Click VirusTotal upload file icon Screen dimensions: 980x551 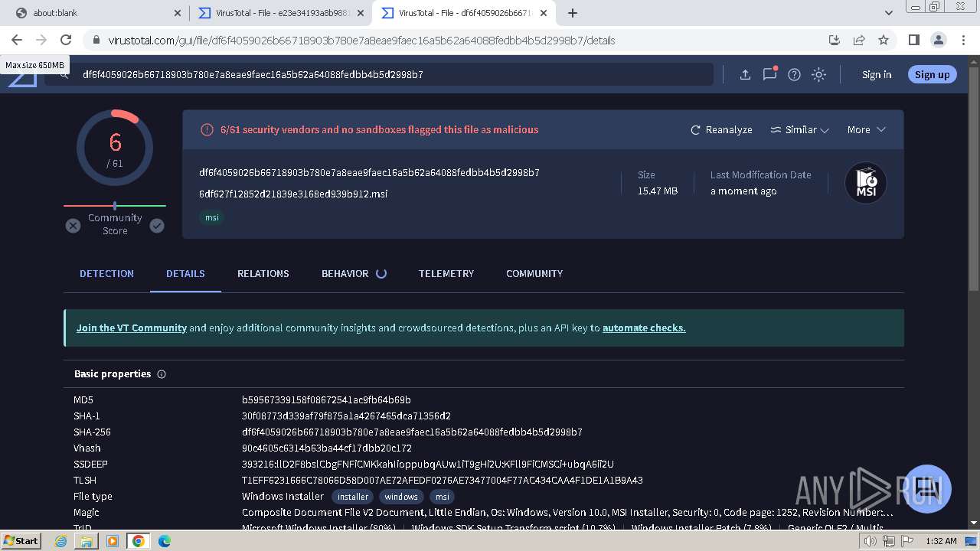(x=745, y=74)
